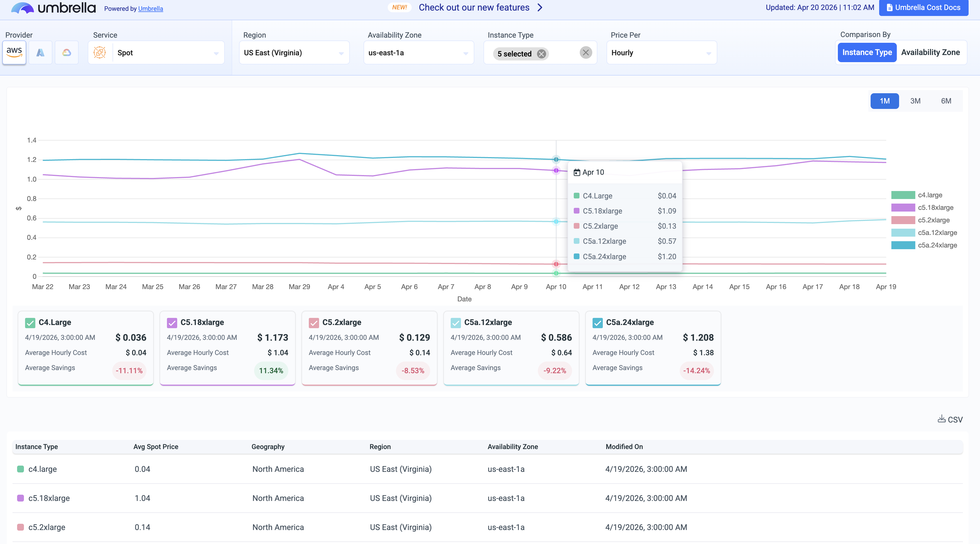Click the Umbrella logo
Image resolution: width=980 pixels, height=544 pixels.
53,8
